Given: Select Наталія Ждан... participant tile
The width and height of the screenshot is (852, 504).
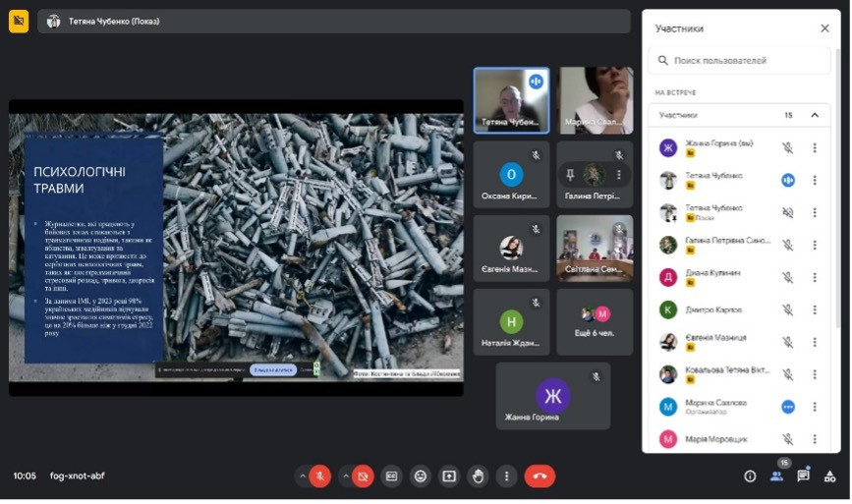Looking at the screenshot, I should tap(511, 322).
